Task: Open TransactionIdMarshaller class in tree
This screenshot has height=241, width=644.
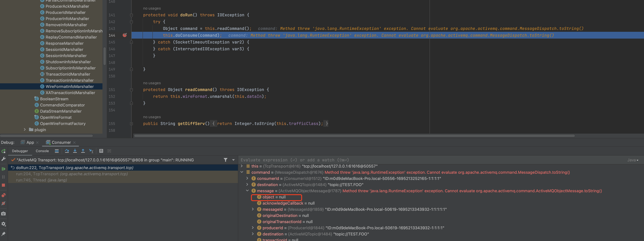Action: coord(68,74)
